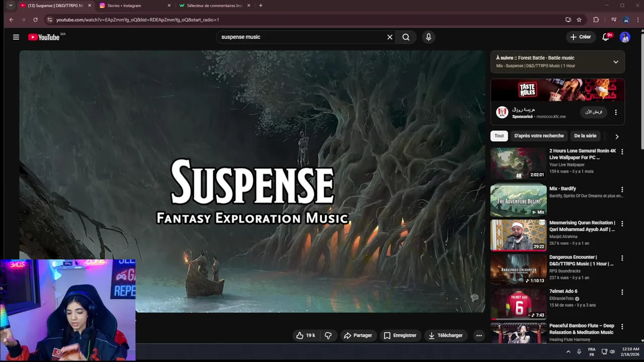This screenshot has height=362, width=644.
Task: Start voice search with the microphone icon
Action: tap(428, 37)
